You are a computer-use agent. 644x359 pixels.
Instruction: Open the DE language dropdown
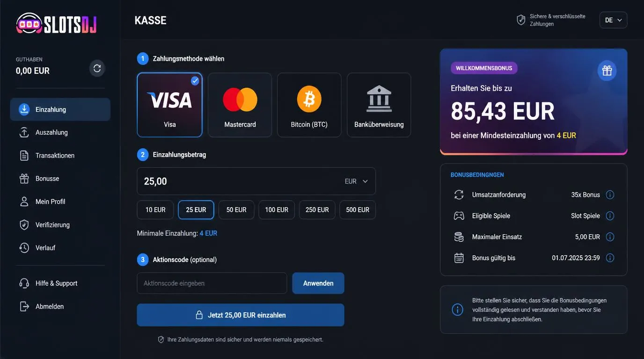click(613, 20)
